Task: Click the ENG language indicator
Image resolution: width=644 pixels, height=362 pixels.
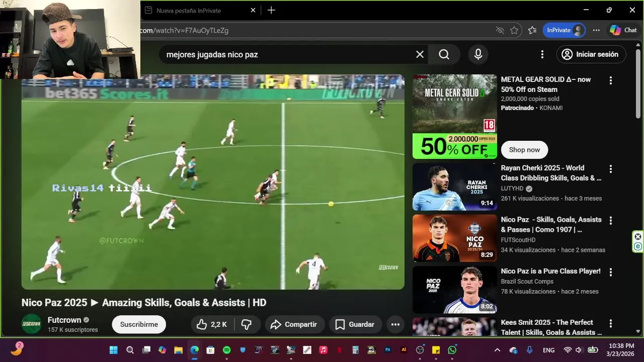Action: pos(549,350)
